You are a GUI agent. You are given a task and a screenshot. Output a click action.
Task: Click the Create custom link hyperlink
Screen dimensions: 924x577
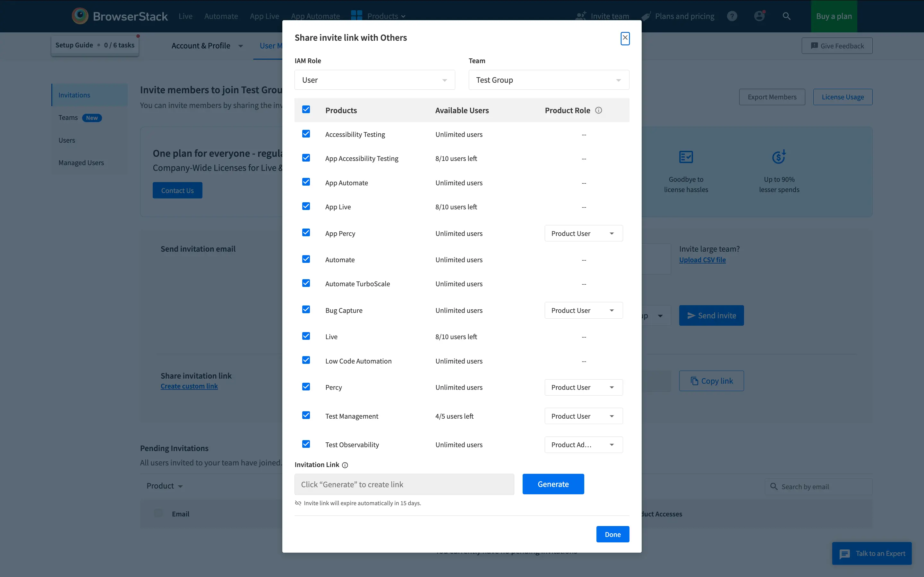[x=189, y=386]
